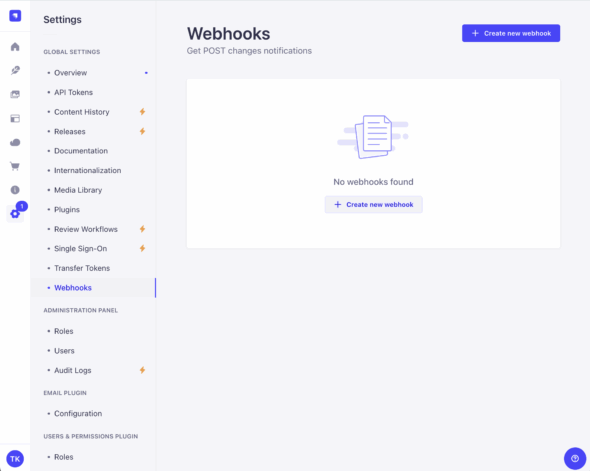
Task: Open Email plugin Configuration
Action: (x=78, y=413)
